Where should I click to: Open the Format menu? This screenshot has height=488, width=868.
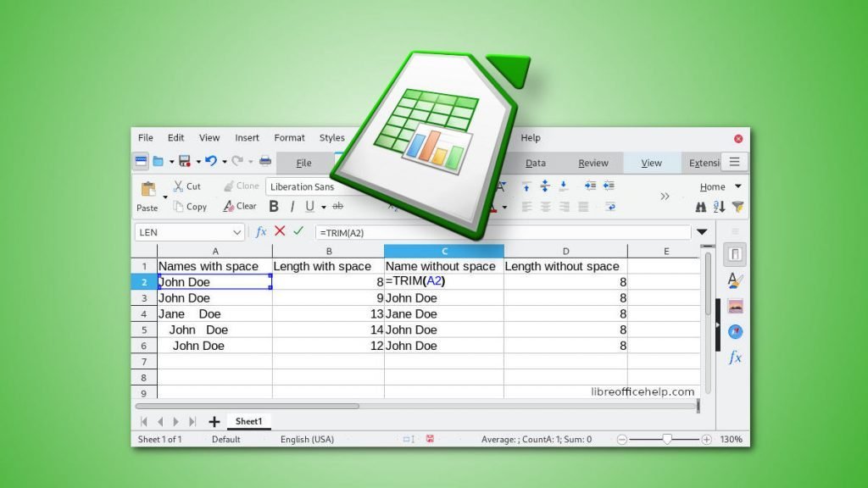tap(290, 138)
